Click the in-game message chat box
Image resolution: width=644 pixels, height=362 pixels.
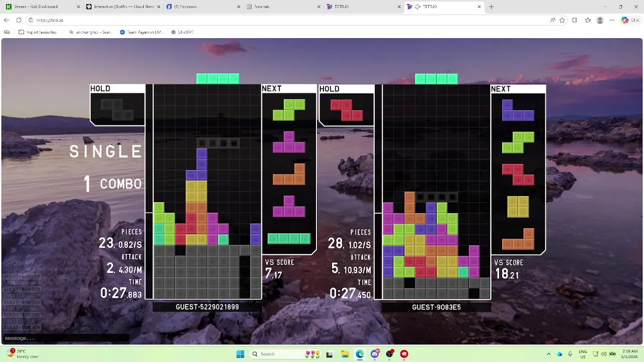pos(65,338)
